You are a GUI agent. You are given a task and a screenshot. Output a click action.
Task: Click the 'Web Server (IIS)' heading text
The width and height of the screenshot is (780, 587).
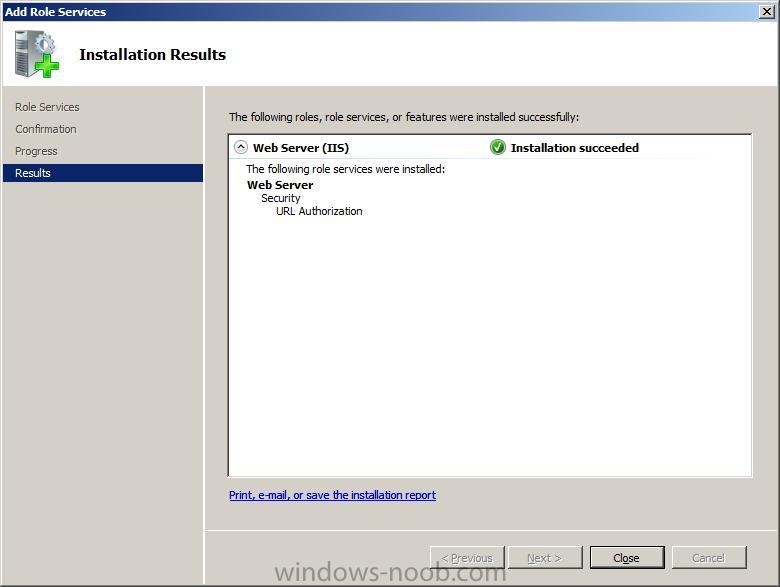(x=301, y=148)
